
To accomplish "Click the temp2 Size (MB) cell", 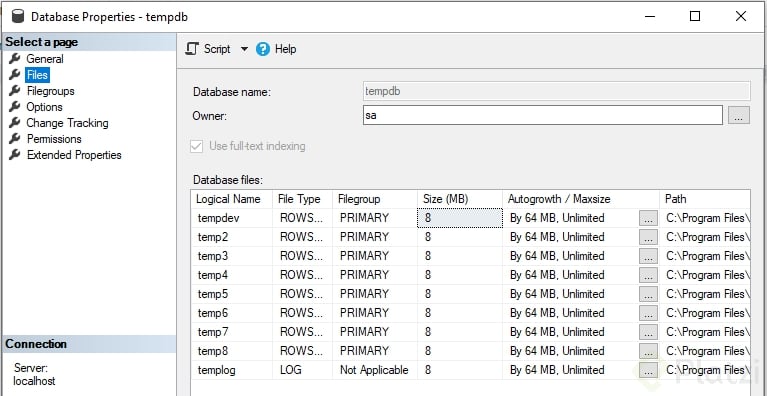I will pos(460,237).
